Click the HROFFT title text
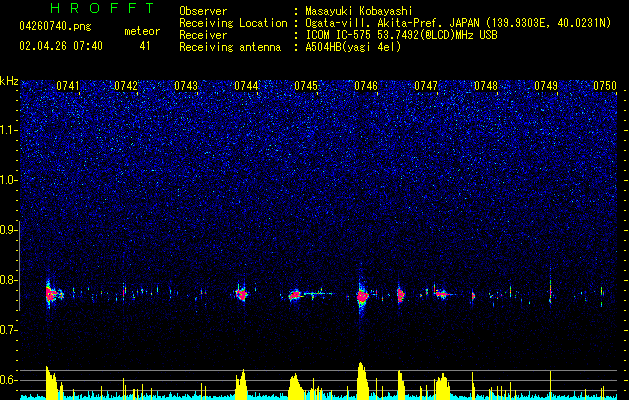The height and width of the screenshot is (400, 629). 103,8
